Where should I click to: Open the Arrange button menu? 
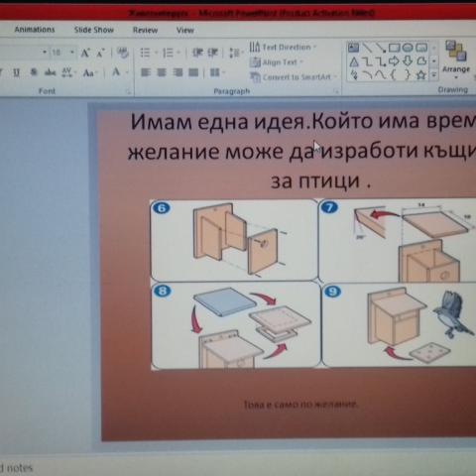click(x=456, y=59)
